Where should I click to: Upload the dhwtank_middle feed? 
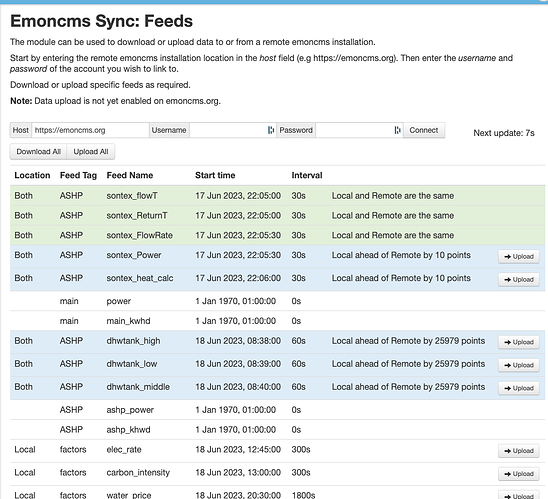coord(519,388)
